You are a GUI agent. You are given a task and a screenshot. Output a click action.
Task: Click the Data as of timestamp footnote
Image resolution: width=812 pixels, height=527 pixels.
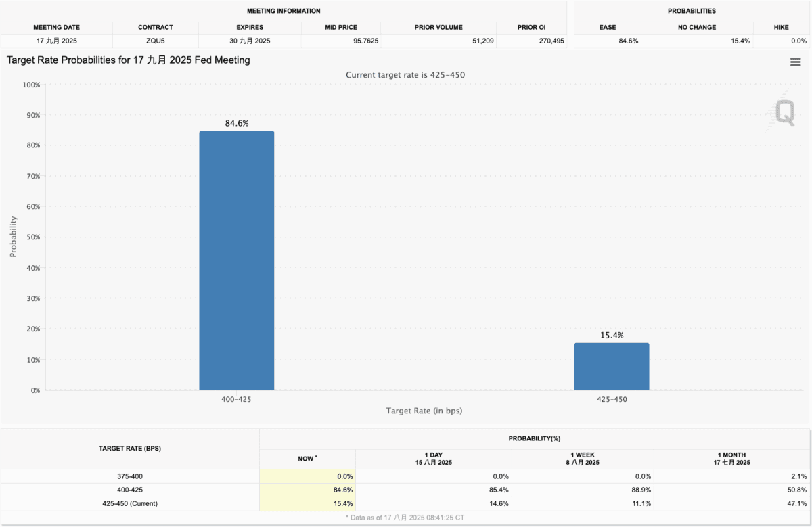tap(405, 518)
